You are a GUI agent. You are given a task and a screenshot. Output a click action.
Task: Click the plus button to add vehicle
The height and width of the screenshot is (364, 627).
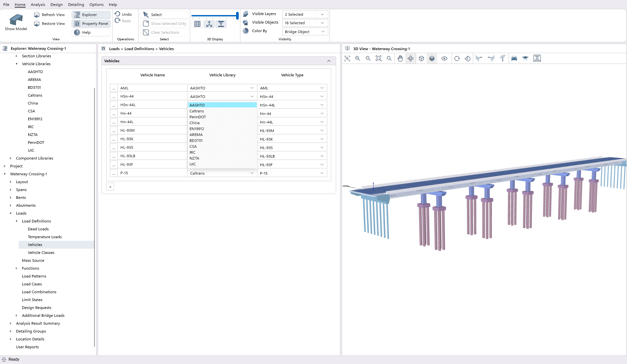110,187
